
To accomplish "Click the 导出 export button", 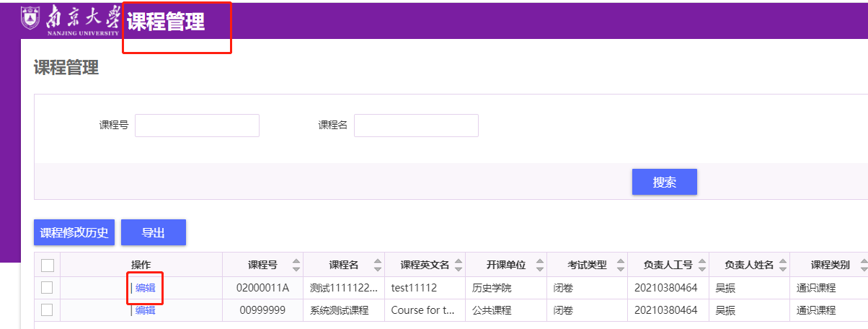I will (x=154, y=232).
